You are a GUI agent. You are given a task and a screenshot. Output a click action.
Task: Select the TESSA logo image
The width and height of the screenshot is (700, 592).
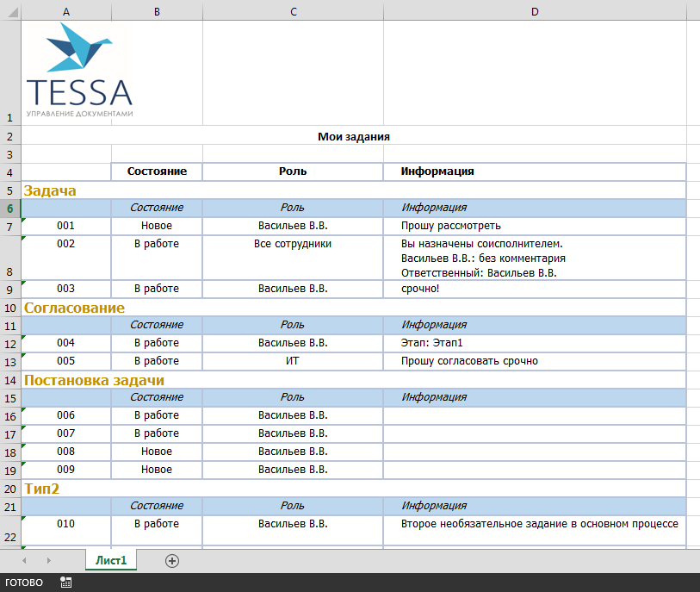(x=79, y=70)
